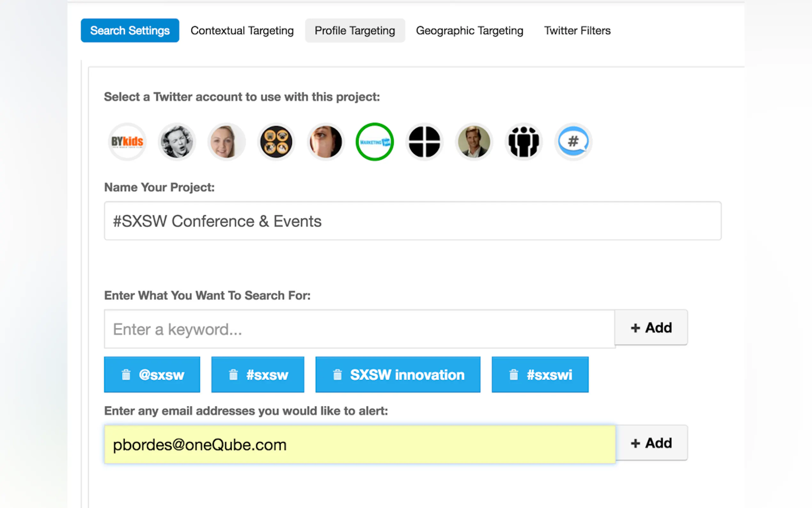Select the black-and-white woman photo avatar
The image size is (812, 508).
point(177,142)
